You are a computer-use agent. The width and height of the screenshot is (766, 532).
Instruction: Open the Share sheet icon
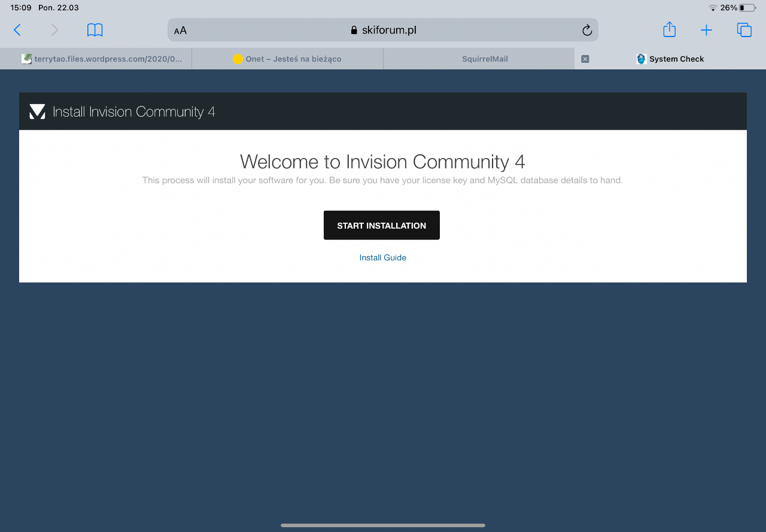click(x=670, y=29)
